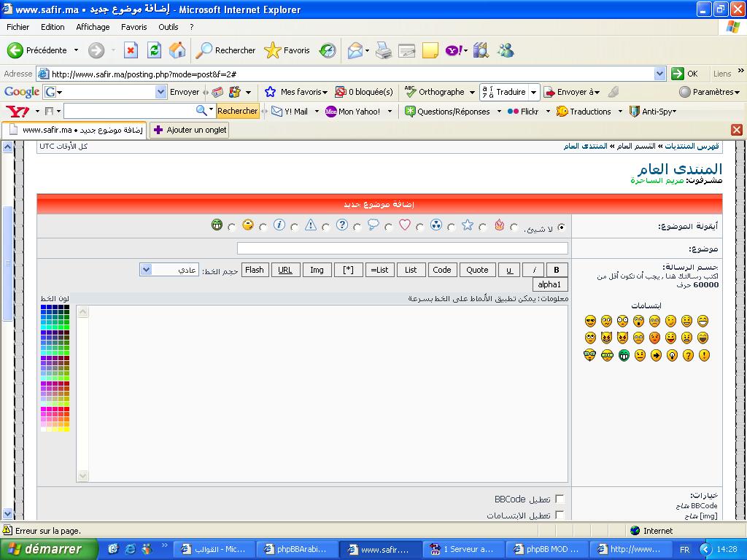Screen dimensions: 747x560
Task: Open the Outils menu
Action: [x=168, y=27]
